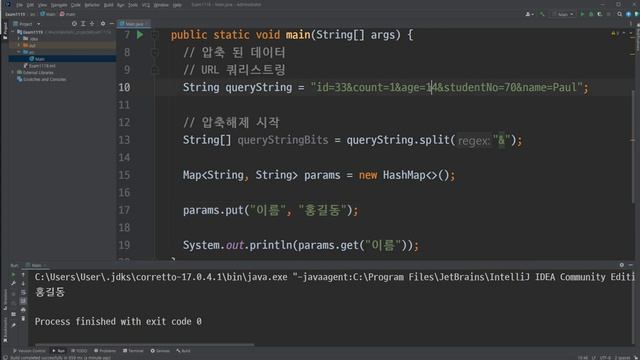Open the Build tool window at bottom

[183, 351]
